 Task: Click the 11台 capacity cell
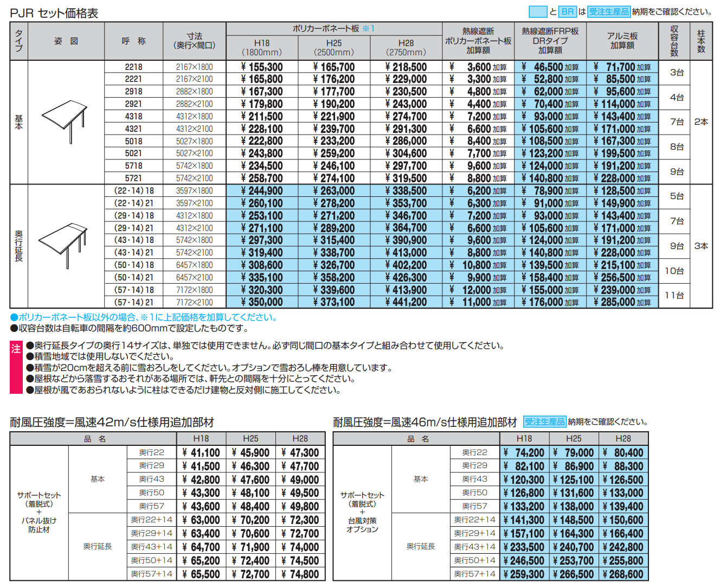point(674,295)
